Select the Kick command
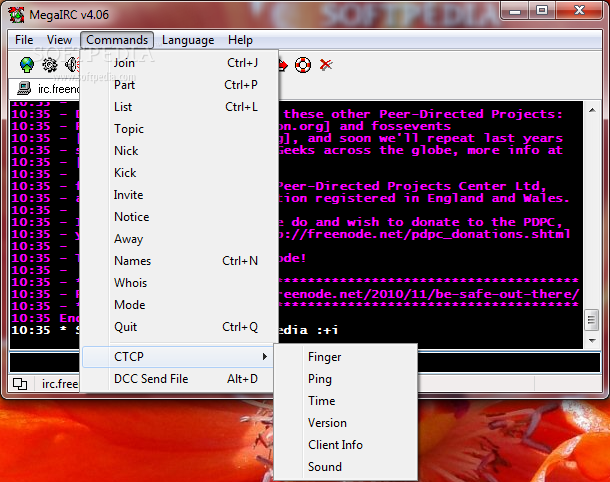This screenshot has width=610, height=482. tap(179, 173)
